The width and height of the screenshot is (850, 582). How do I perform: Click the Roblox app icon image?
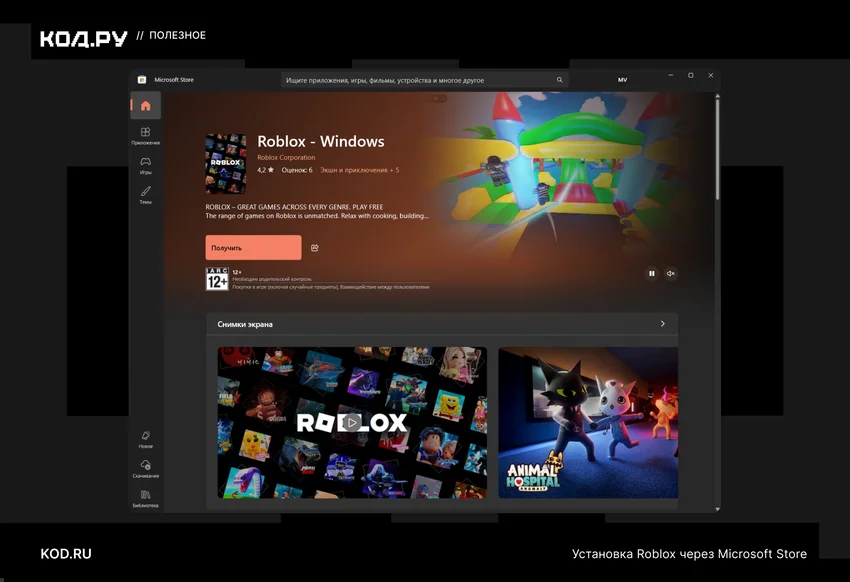click(226, 164)
